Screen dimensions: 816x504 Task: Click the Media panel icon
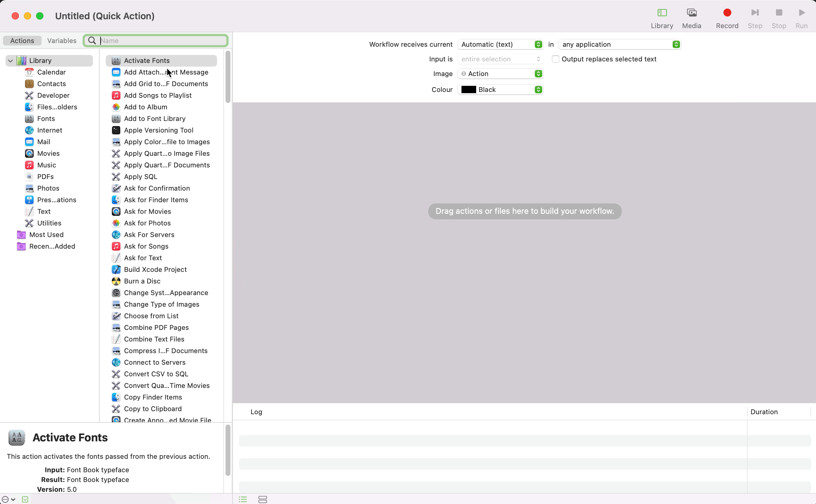(x=692, y=13)
